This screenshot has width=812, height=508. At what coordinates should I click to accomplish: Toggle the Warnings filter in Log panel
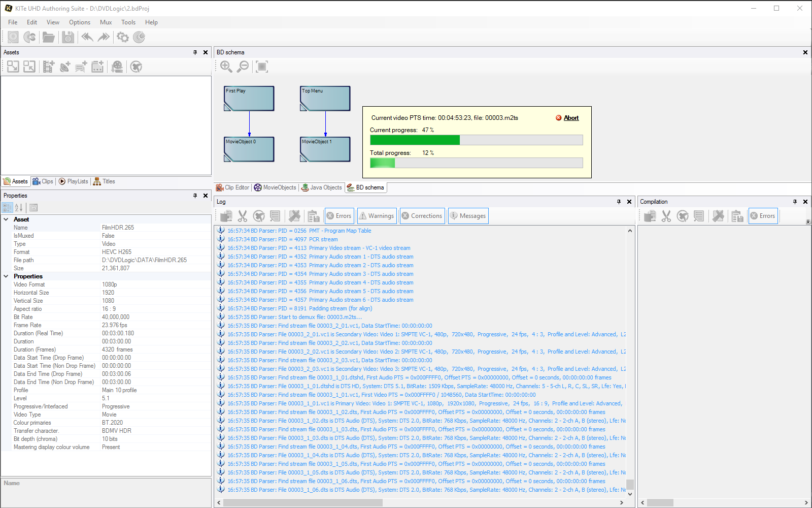click(377, 216)
